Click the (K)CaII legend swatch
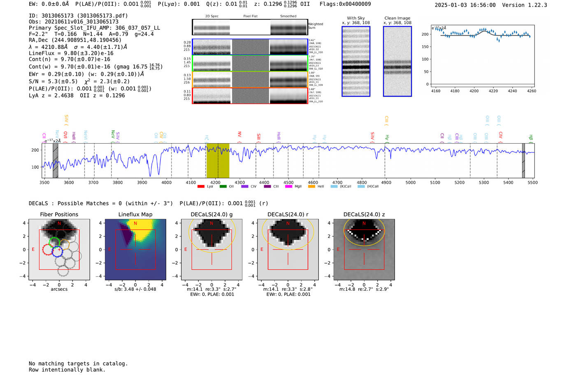The image size is (576, 392). pos(334,187)
